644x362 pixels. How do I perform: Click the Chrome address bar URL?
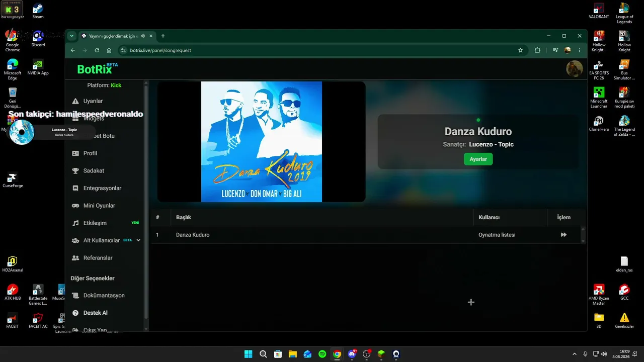(160, 50)
